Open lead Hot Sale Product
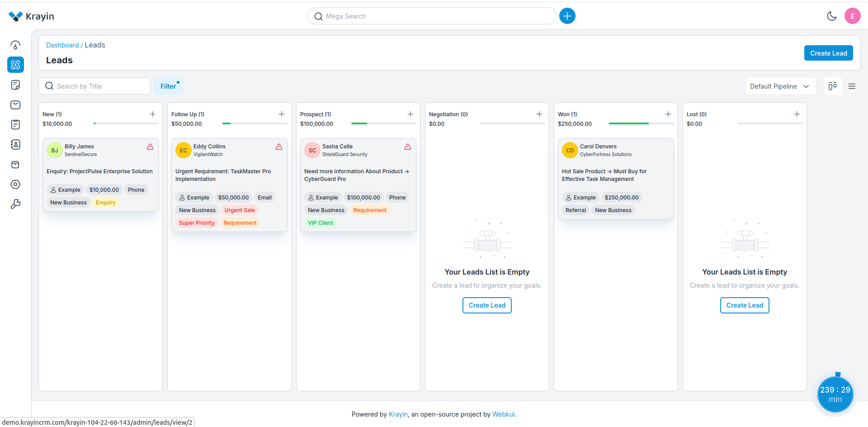This screenshot has height=427, width=868. [604, 175]
